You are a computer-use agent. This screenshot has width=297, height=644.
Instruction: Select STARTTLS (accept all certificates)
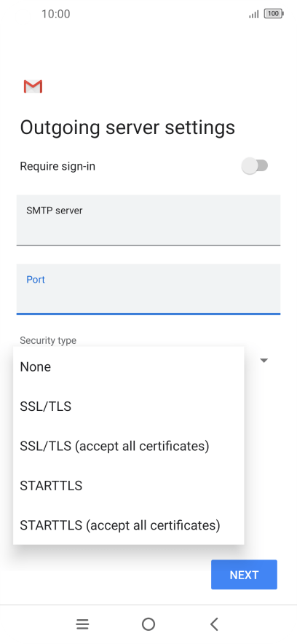click(129, 525)
